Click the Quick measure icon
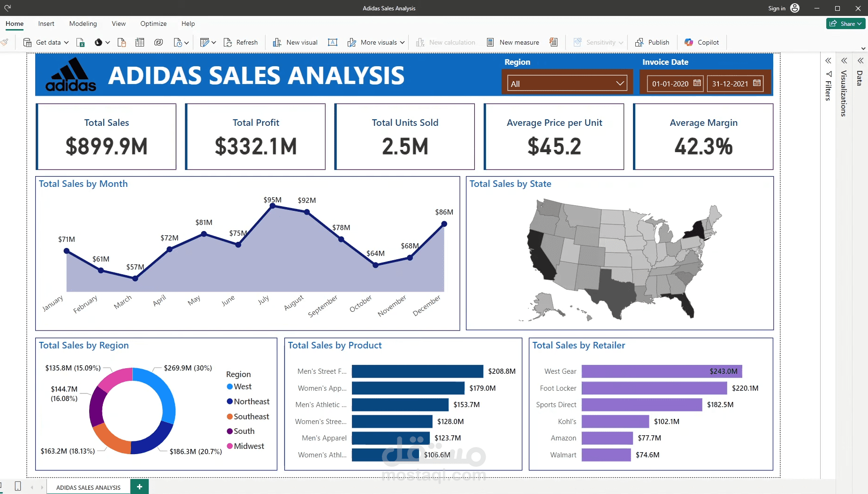Viewport: 868px width, 494px height. tap(554, 42)
